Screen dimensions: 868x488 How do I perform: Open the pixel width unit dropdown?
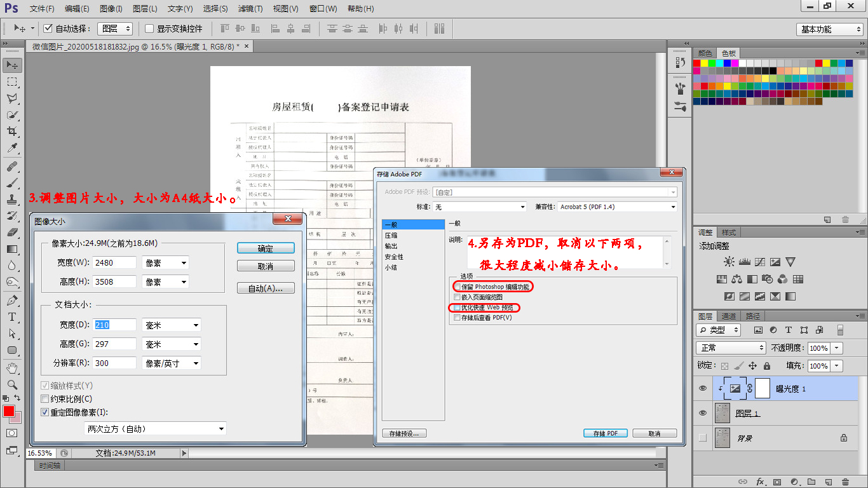(165, 262)
